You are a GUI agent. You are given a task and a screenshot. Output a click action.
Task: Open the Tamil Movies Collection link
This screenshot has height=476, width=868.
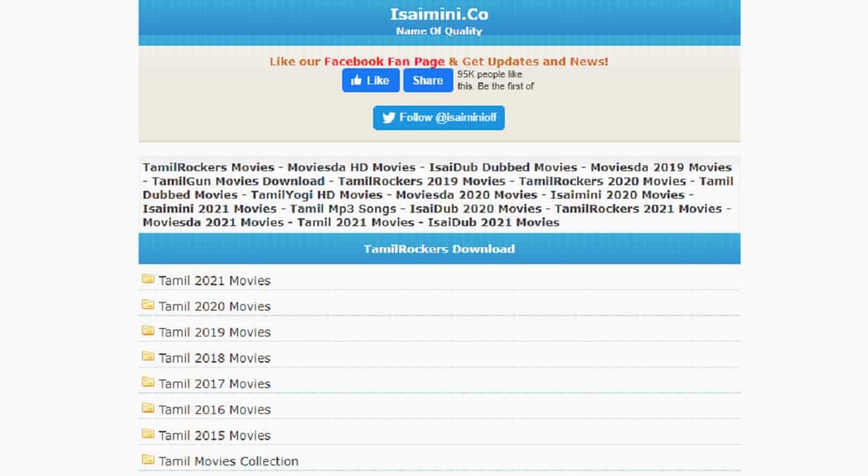click(x=228, y=462)
